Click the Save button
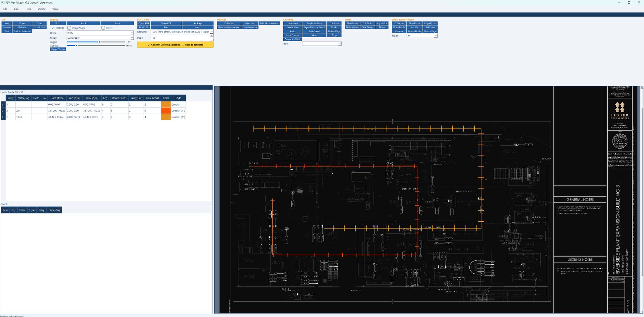The image size is (644, 317). pos(39,23)
